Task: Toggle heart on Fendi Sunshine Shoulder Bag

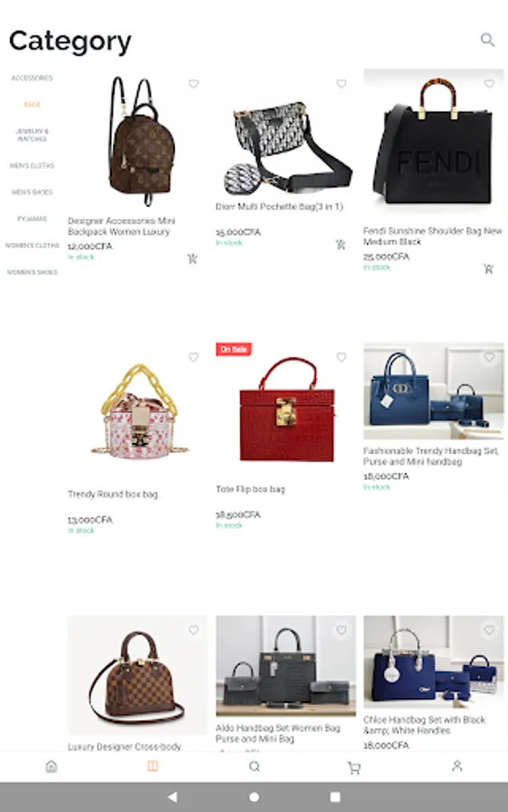Action: tap(489, 83)
